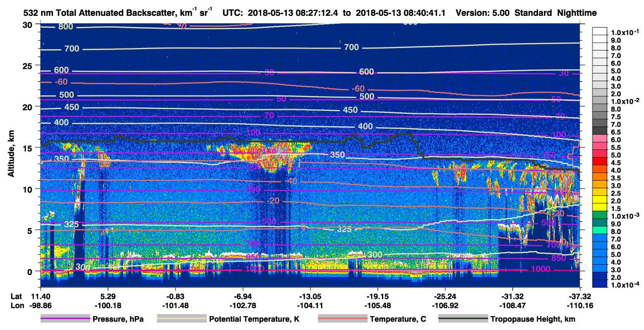This screenshot has width=644, height=330.
Task: Select the white swatch at the colorbar top
Action: pos(600,31)
